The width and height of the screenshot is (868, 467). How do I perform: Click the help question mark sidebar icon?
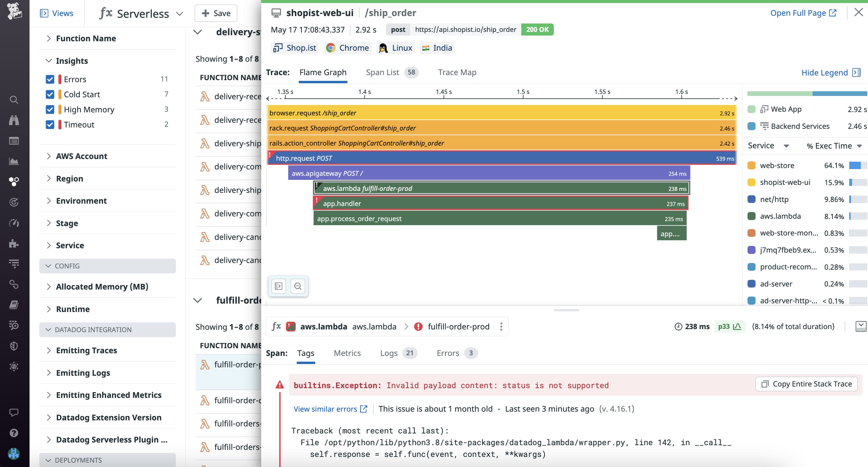pyautogui.click(x=14, y=433)
